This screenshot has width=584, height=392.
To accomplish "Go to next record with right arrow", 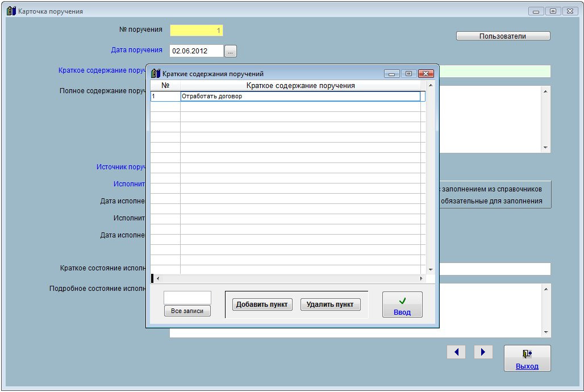I will click(x=483, y=352).
